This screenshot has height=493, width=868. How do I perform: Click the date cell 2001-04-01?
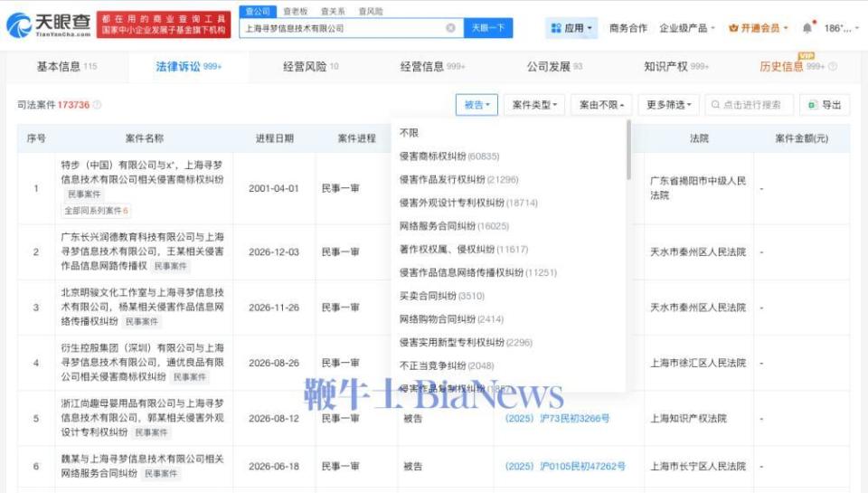[273, 188]
